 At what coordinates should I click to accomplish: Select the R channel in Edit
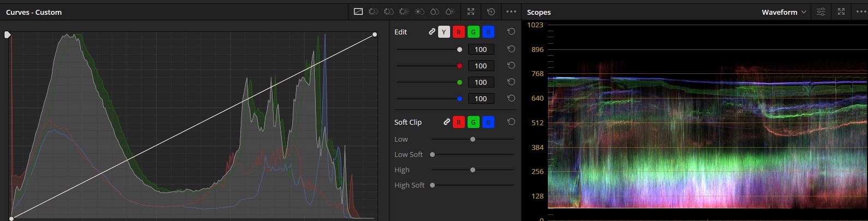[459, 32]
